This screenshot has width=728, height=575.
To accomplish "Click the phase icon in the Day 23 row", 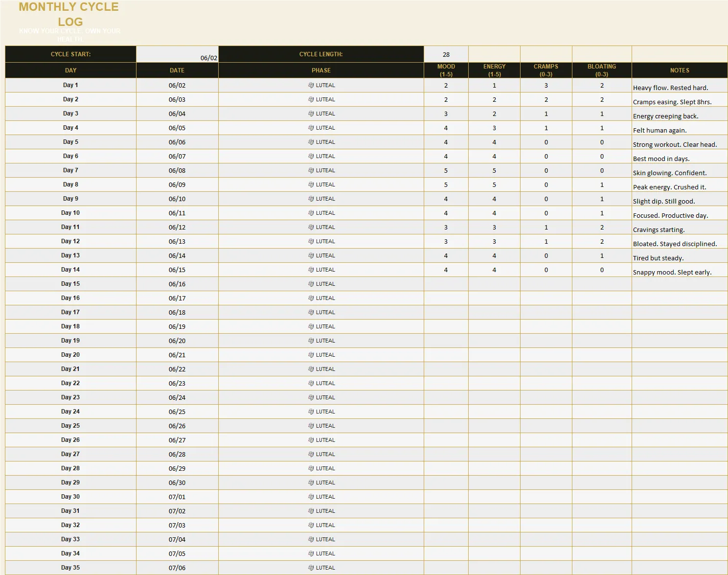I will click(311, 397).
